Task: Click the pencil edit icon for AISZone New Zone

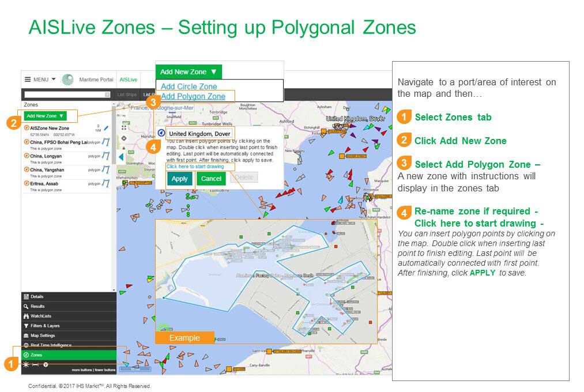Action: pos(106,128)
